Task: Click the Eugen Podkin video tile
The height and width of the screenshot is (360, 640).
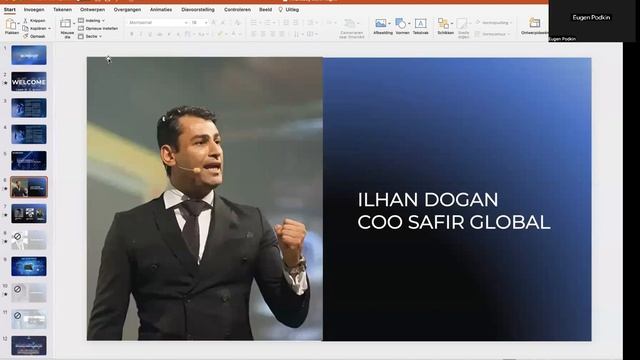Action: (591, 20)
